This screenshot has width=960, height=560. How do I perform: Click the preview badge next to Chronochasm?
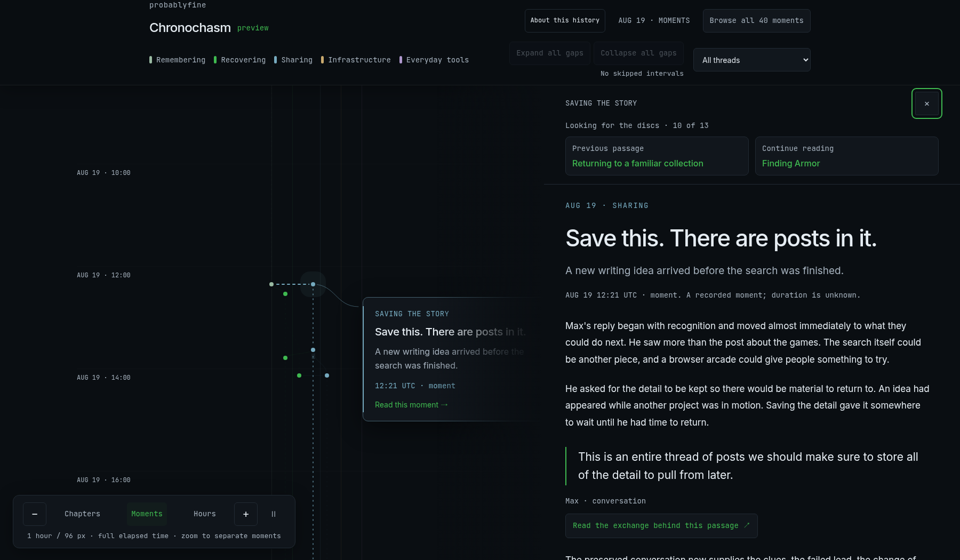253,28
